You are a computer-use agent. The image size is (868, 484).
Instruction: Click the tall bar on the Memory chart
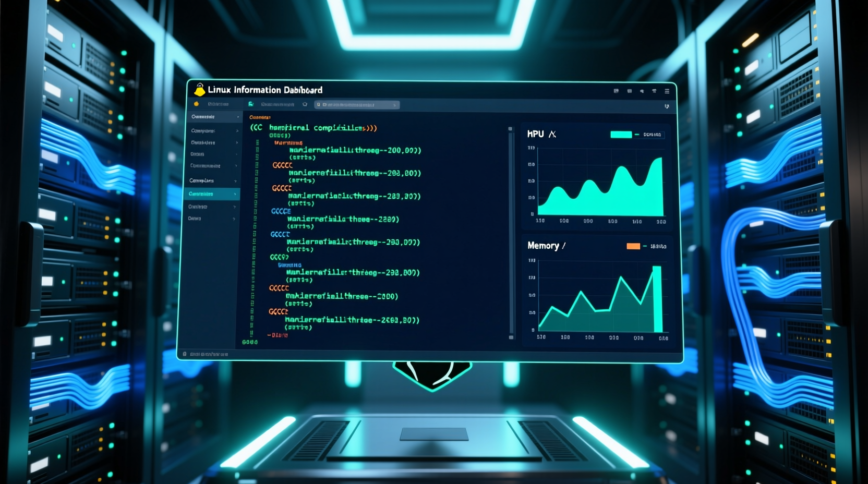pyautogui.click(x=657, y=299)
